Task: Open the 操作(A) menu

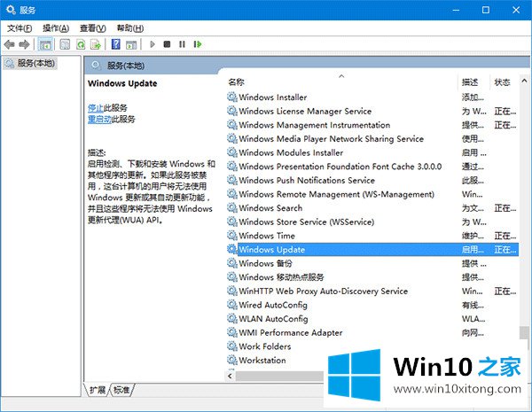Action: tap(56, 28)
